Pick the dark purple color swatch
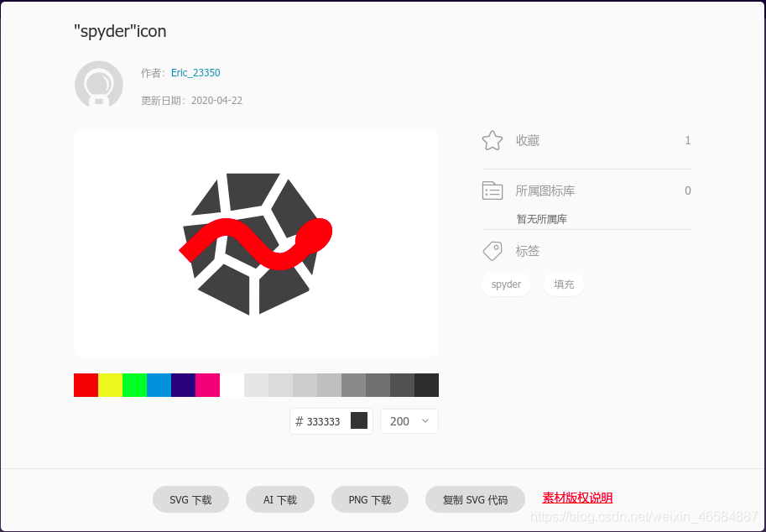The height and width of the screenshot is (532, 766). 183,385
